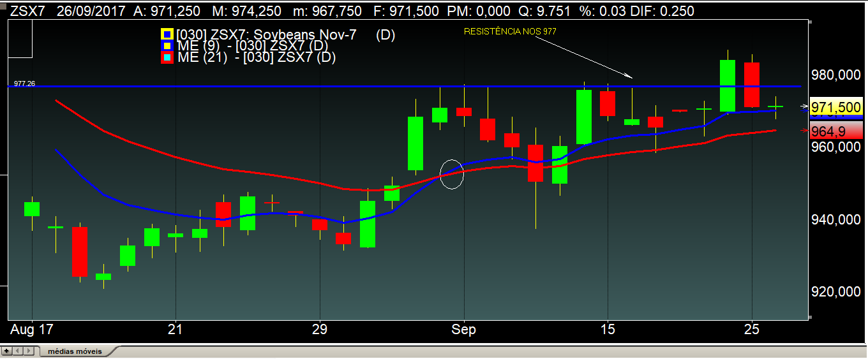Select the white ellipse crossover marker
Image resolution: width=868 pixels, height=359 pixels.
click(452, 174)
